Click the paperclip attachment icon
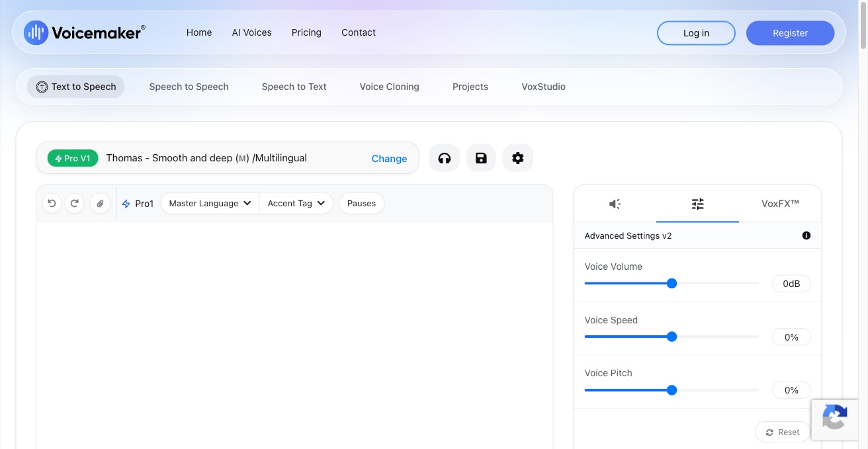Image resolution: width=868 pixels, height=449 pixels. (x=100, y=203)
